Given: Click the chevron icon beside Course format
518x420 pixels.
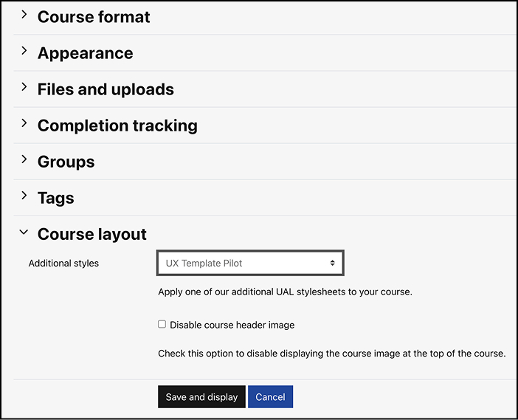Looking at the screenshot, I should pyautogui.click(x=24, y=16).
